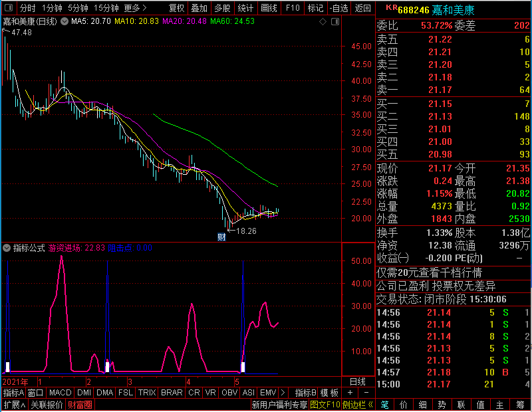The image size is (532, 412).
Task: Switch to the FSL indicator
Action: [126, 393]
